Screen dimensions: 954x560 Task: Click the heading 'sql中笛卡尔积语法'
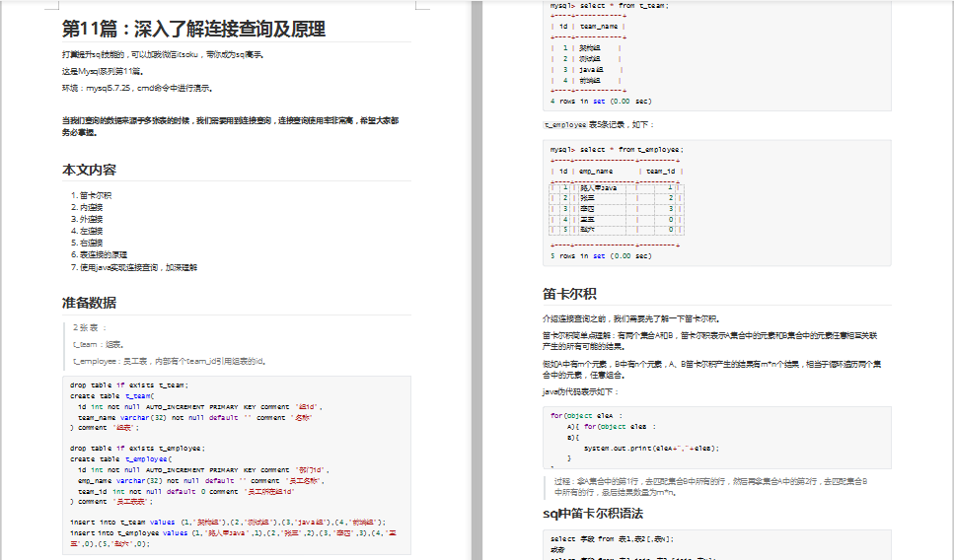(x=593, y=514)
